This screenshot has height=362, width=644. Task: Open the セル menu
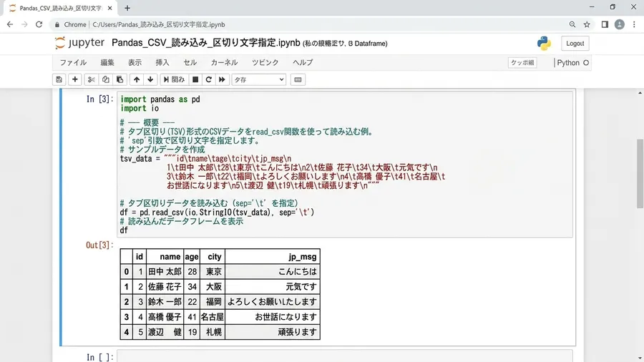point(190,62)
